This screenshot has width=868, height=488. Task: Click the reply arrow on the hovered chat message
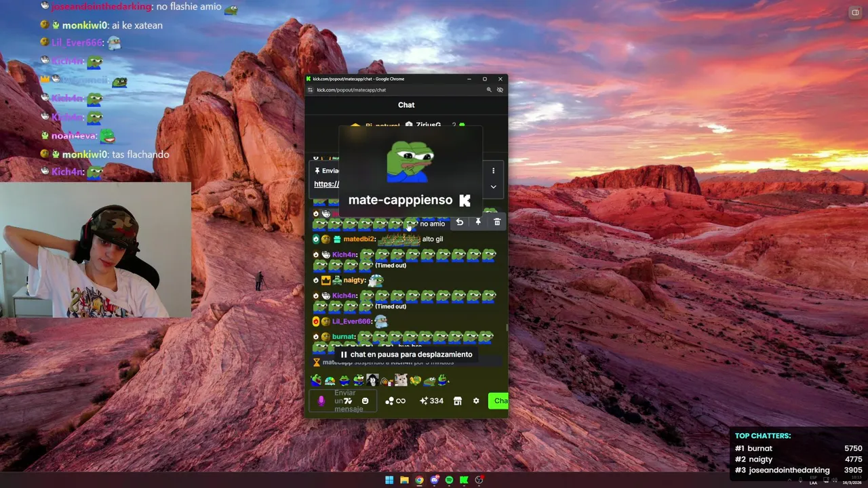point(459,222)
